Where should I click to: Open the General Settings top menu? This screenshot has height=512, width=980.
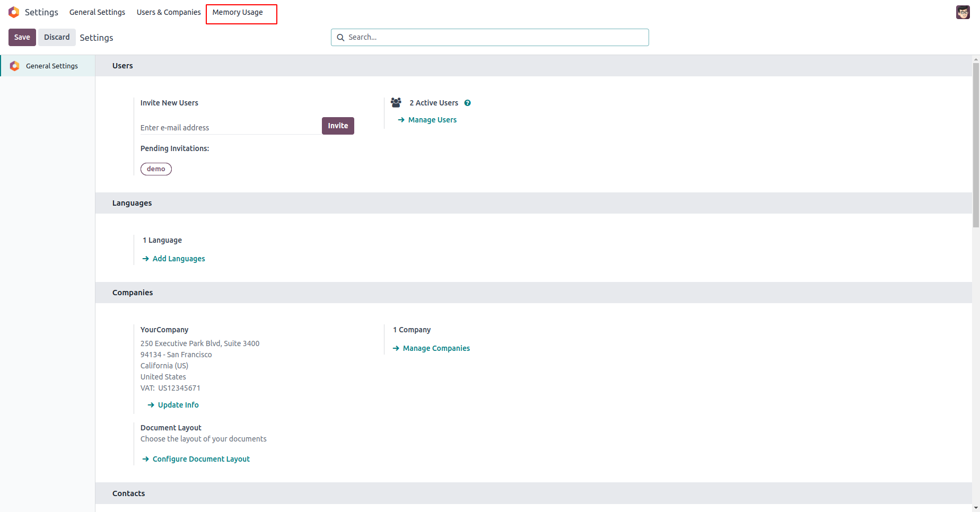click(x=97, y=12)
